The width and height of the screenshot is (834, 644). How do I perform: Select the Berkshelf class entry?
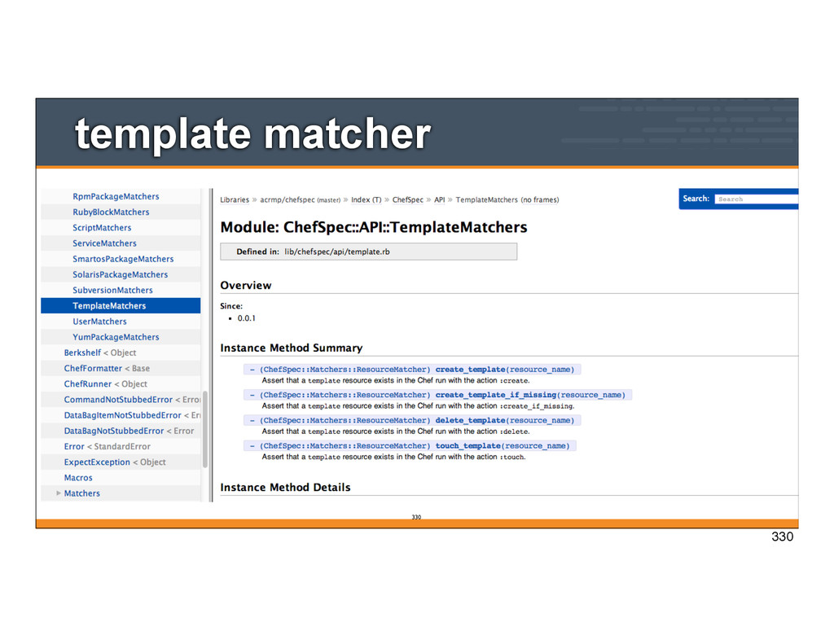pos(82,353)
